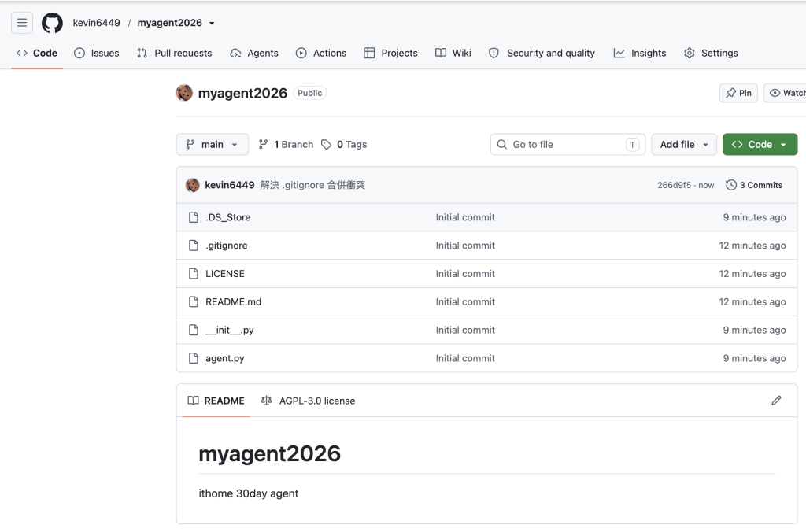Open repository Settings tab

point(712,53)
